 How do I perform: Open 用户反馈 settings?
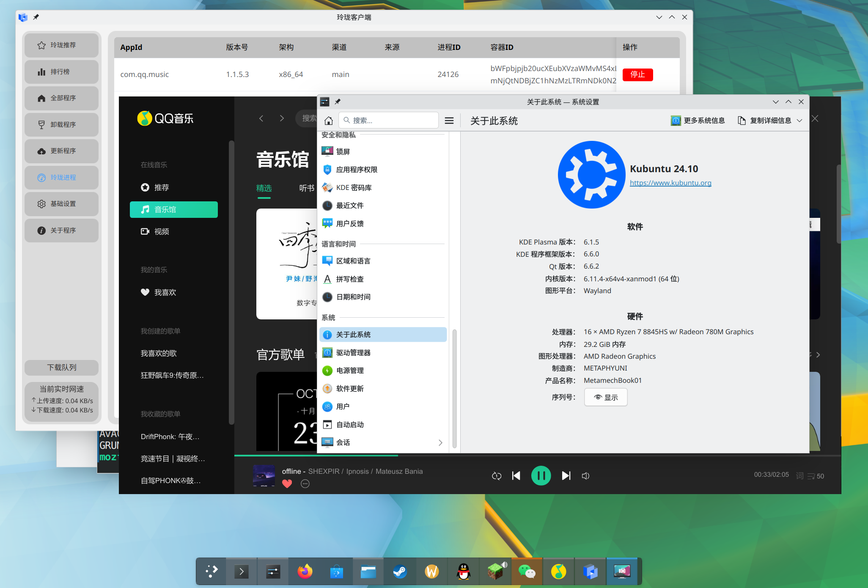pyautogui.click(x=383, y=224)
